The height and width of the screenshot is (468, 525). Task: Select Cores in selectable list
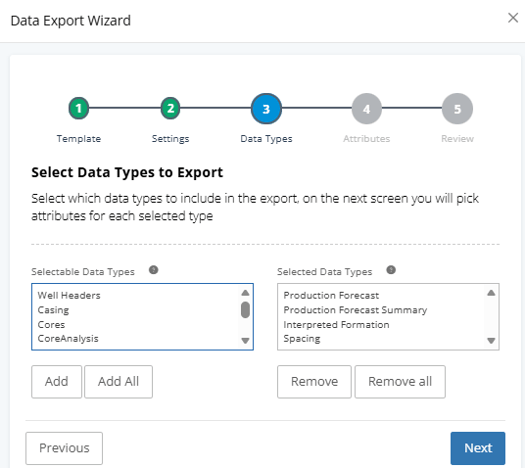click(51, 324)
